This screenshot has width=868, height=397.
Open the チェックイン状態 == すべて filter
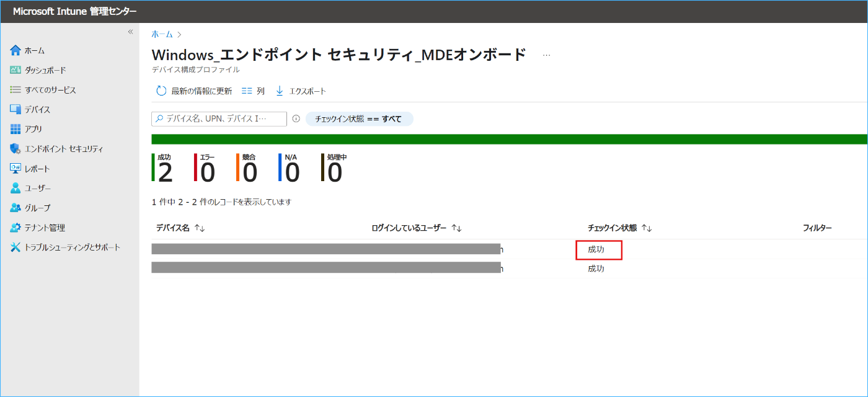point(360,118)
